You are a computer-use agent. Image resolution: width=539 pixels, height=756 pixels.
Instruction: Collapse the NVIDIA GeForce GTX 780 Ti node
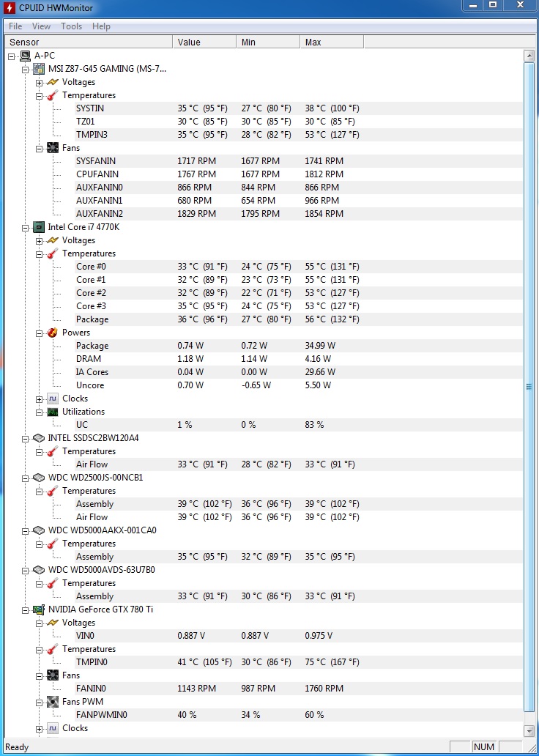[x=25, y=610]
